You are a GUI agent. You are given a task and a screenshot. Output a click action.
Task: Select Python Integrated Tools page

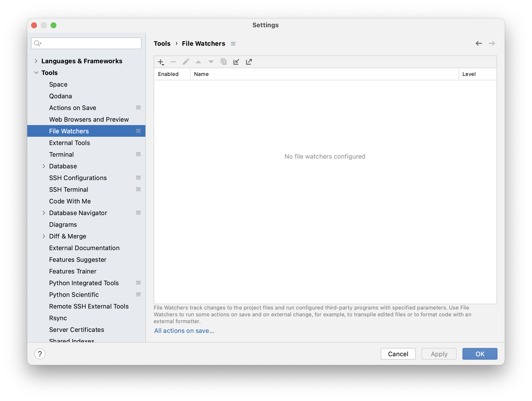(x=84, y=283)
